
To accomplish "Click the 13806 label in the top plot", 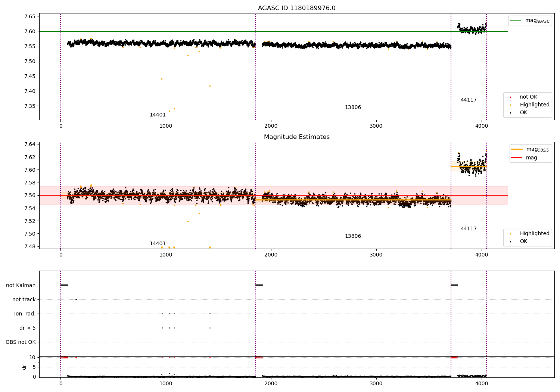I will [353, 108].
